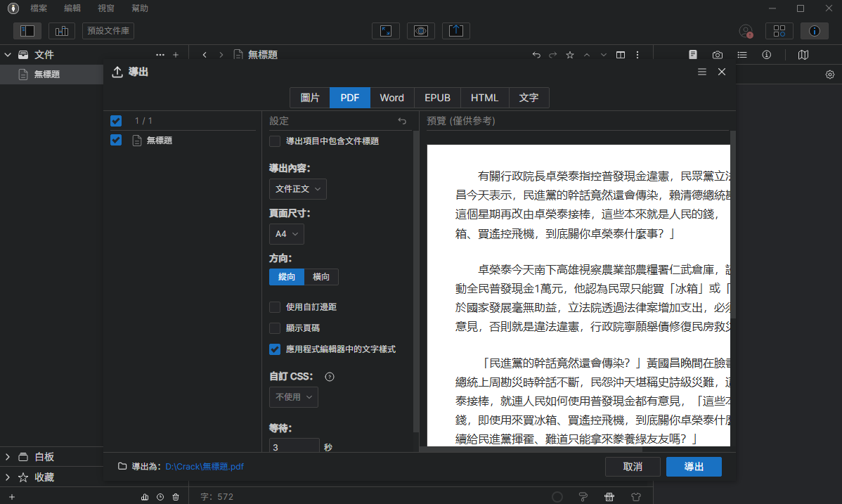
Task: Open the 幫助 menu
Action: coord(140,8)
